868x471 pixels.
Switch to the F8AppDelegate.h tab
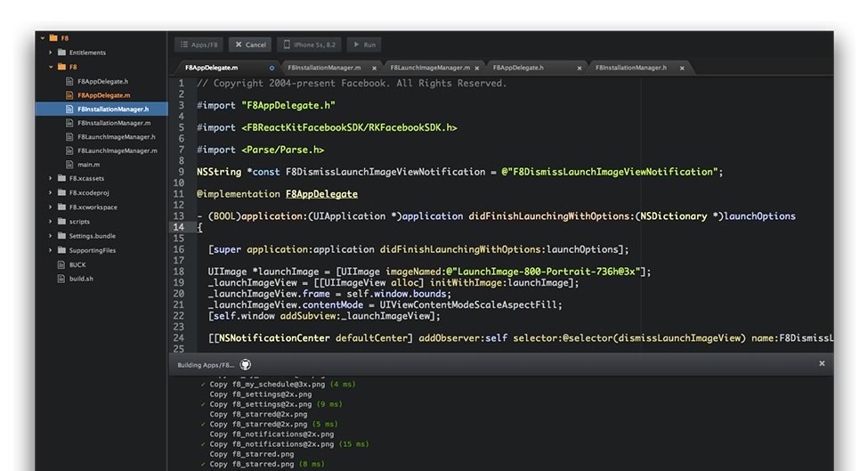[518, 68]
